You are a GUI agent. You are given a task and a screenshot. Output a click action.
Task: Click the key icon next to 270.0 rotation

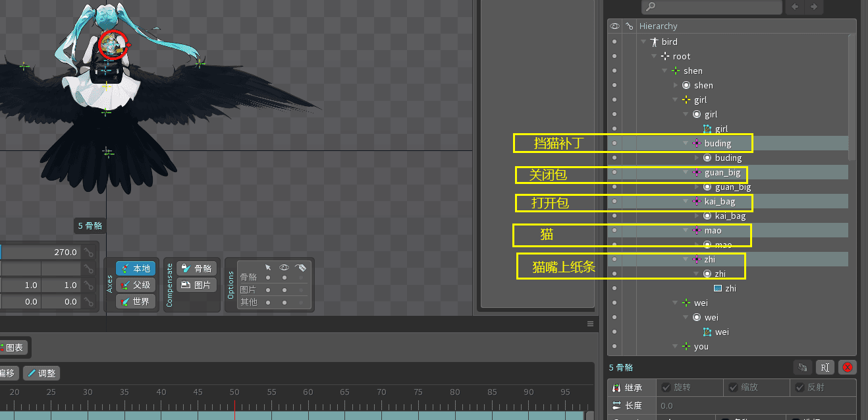[x=88, y=252]
